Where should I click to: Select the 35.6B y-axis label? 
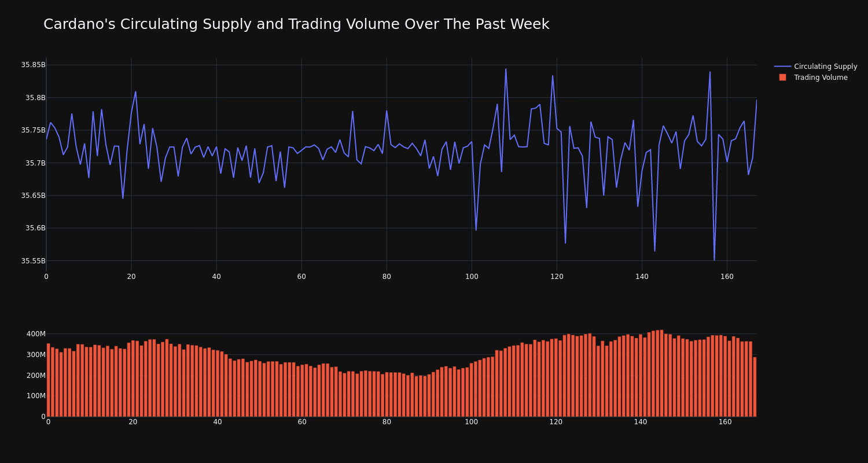(35, 228)
